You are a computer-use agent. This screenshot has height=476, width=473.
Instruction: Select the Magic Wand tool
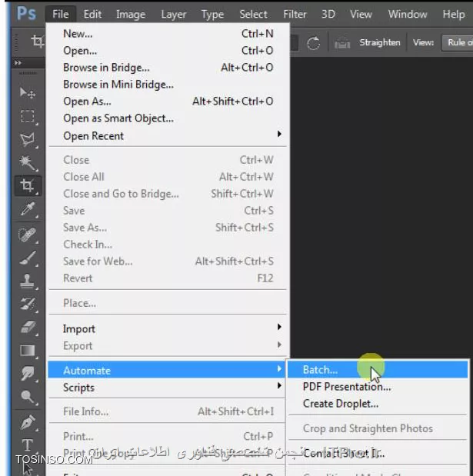tap(28, 163)
